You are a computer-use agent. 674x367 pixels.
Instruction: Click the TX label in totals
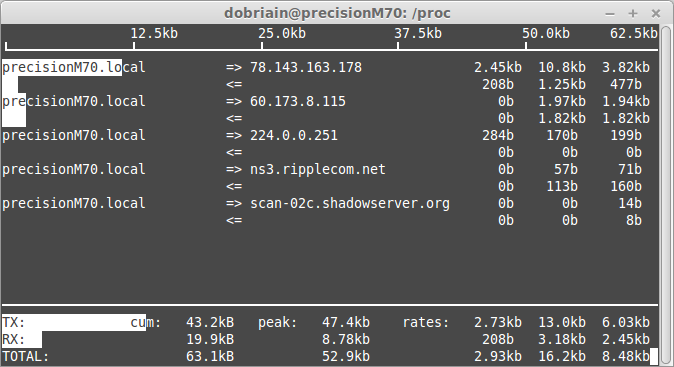point(14,322)
